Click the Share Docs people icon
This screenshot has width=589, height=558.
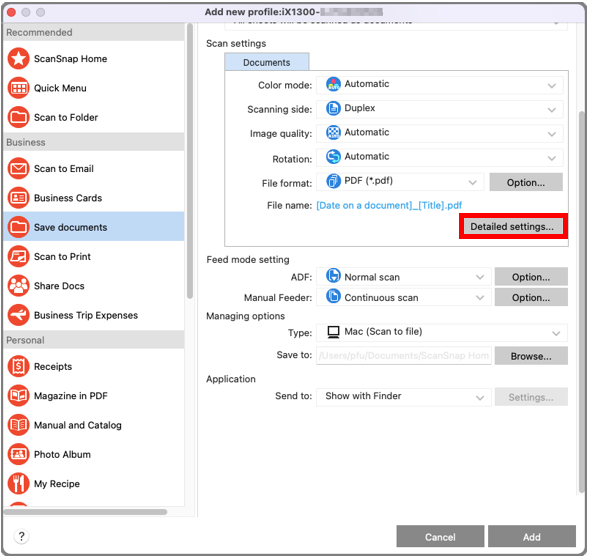[18, 286]
